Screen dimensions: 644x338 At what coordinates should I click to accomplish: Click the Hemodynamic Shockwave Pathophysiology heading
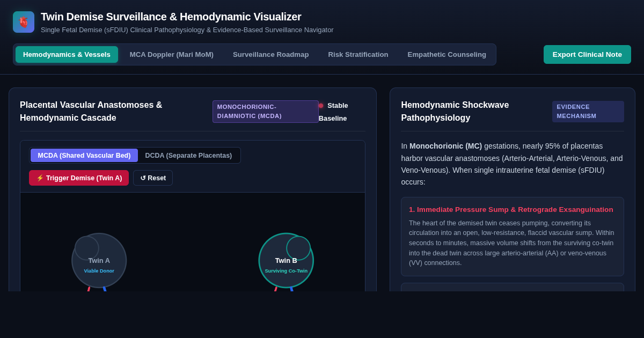(455, 112)
